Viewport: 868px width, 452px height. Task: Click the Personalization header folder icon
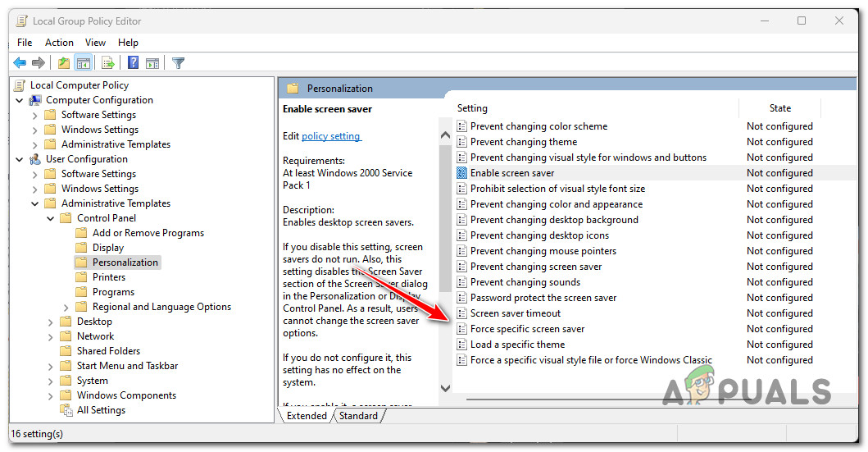(293, 89)
